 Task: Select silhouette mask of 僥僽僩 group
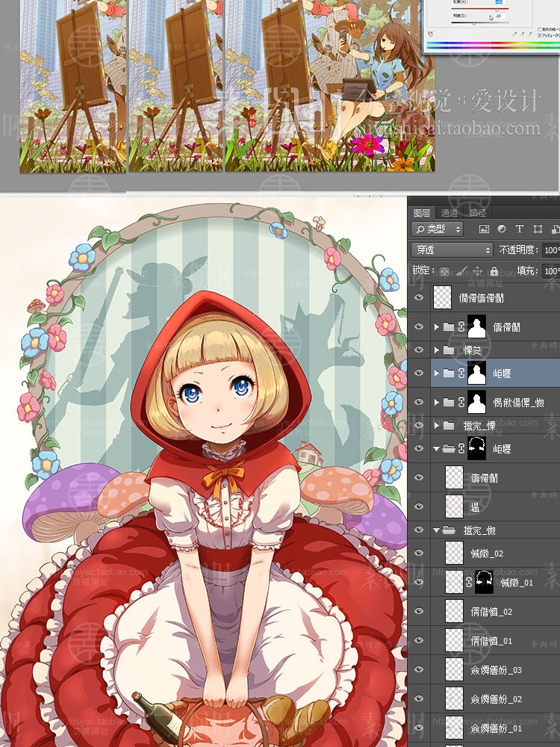tap(476, 327)
